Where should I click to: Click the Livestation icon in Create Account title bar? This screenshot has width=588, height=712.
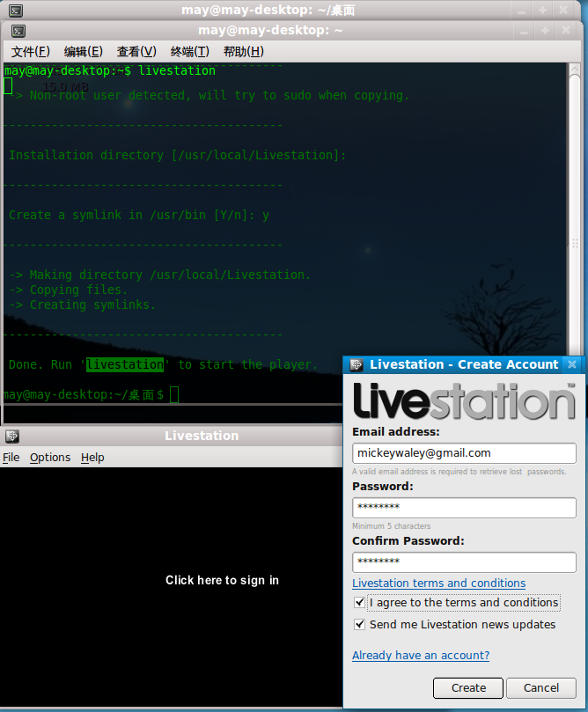click(356, 364)
